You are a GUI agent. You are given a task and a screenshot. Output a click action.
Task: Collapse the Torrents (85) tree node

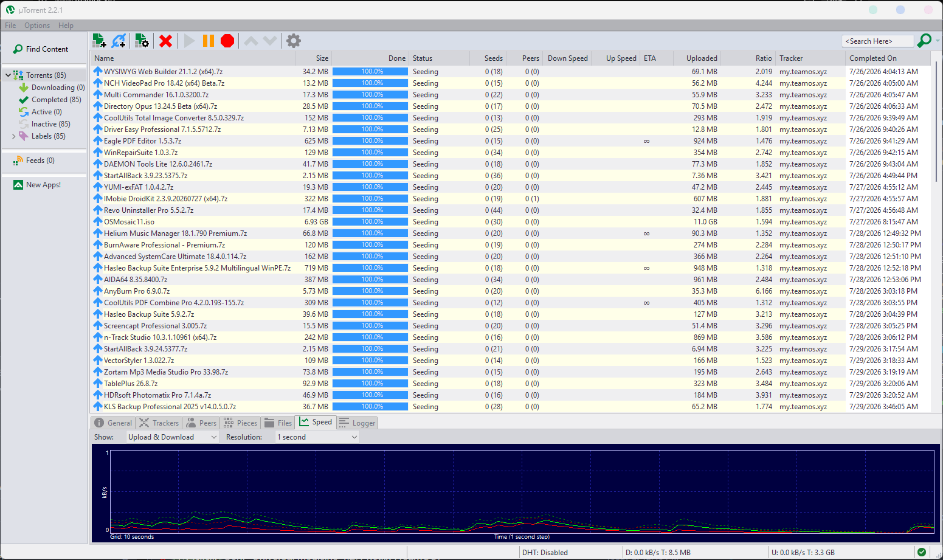[8, 75]
